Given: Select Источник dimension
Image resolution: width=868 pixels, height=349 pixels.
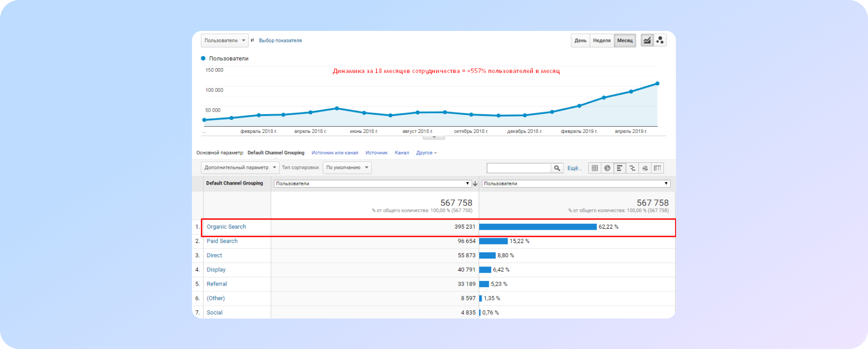Looking at the screenshot, I should tap(377, 153).
